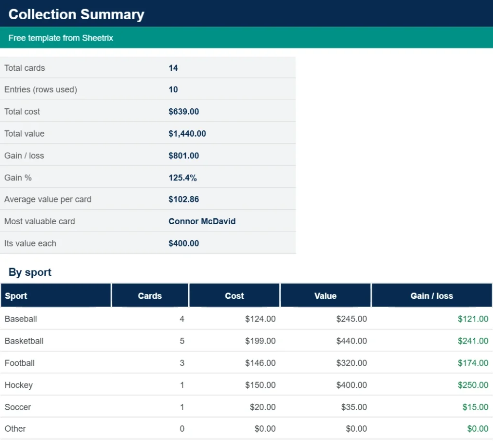Select the Baseball row label
493x448 pixels.
(21, 319)
